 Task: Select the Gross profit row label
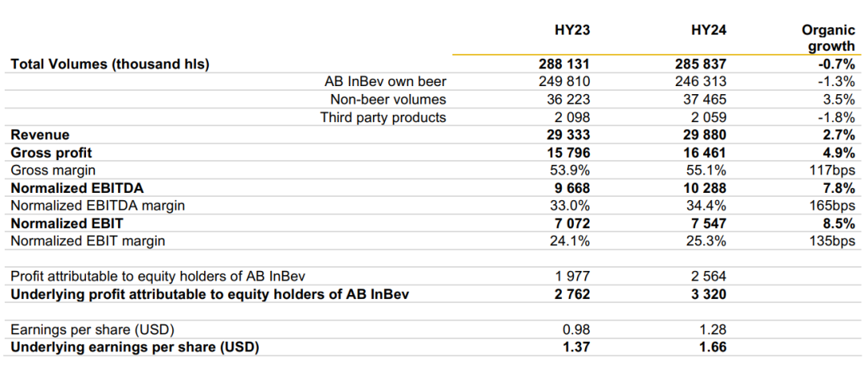pyautogui.click(x=51, y=153)
